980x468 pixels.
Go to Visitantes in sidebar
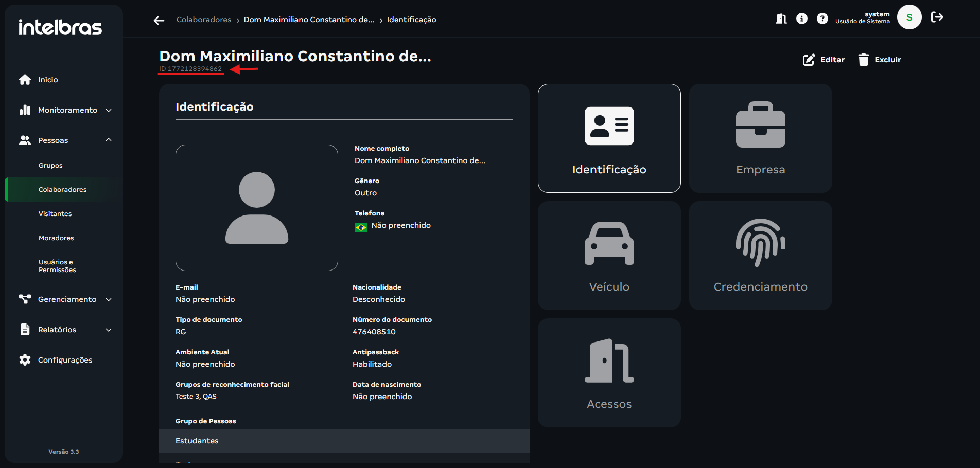(55, 214)
